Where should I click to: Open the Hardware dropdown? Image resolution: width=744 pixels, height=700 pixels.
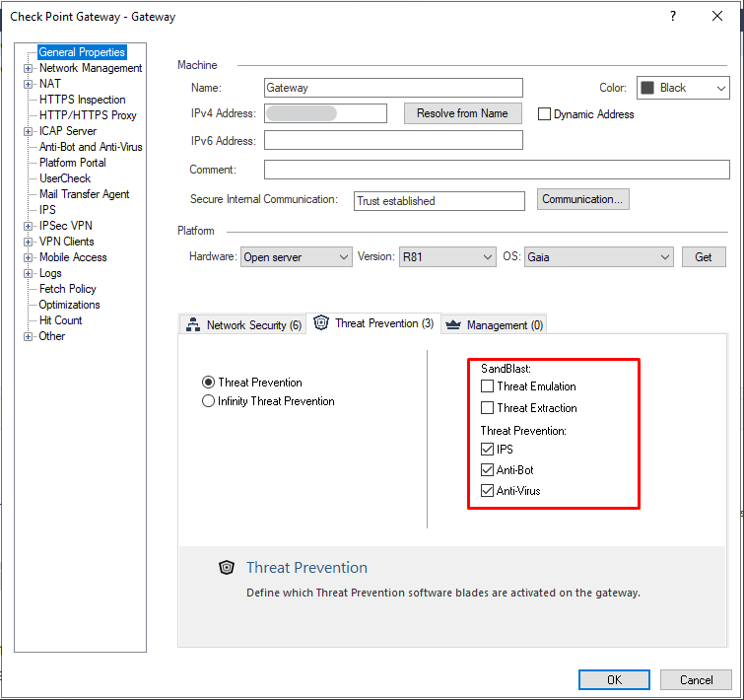[x=296, y=257]
